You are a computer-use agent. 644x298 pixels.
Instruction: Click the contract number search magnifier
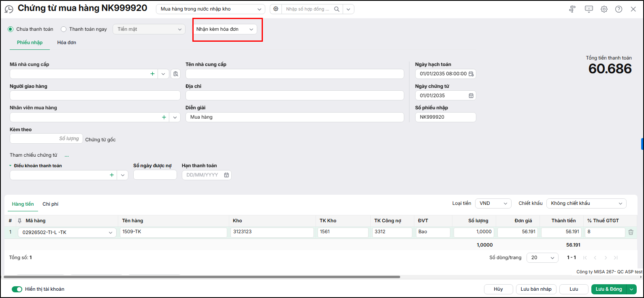point(337,9)
